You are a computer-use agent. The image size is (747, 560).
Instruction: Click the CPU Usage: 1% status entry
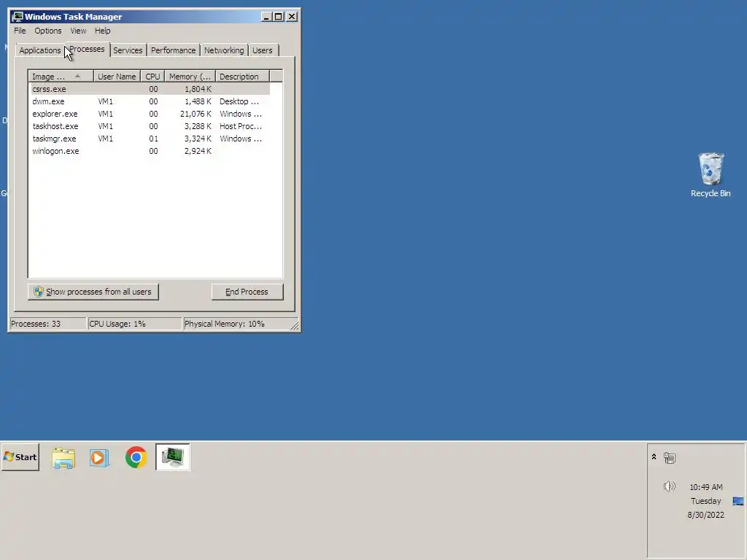(x=135, y=324)
